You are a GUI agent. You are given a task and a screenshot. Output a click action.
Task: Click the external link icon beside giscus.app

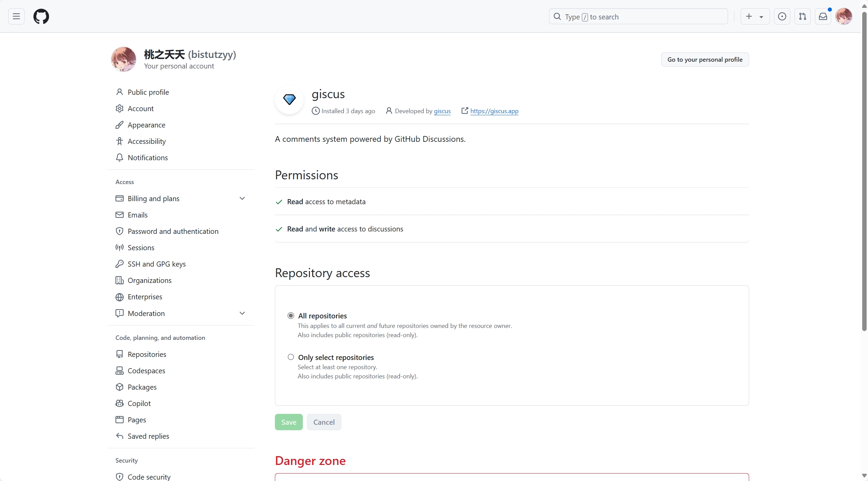click(465, 111)
